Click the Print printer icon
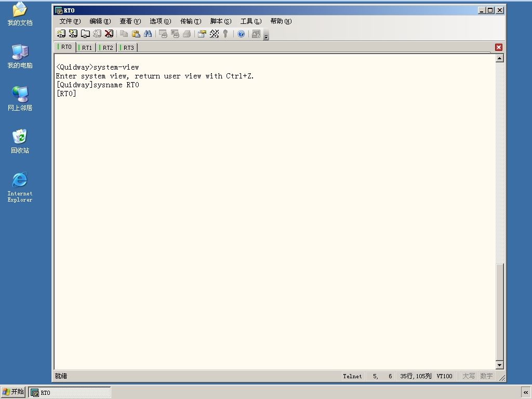 (x=187, y=34)
